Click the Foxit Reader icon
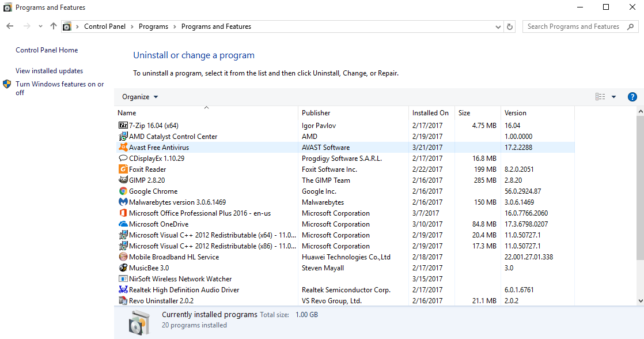Viewport: 644px width, 339px height. click(123, 169)
